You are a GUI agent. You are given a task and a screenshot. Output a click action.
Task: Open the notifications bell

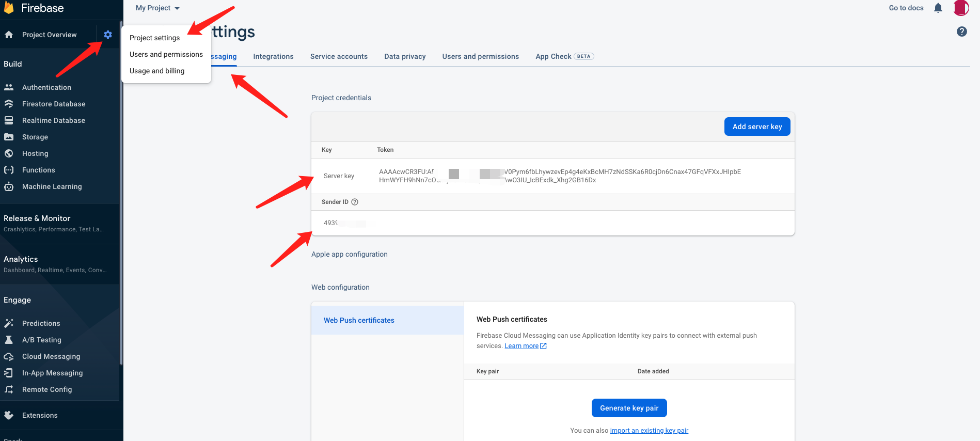coord(938,8)
